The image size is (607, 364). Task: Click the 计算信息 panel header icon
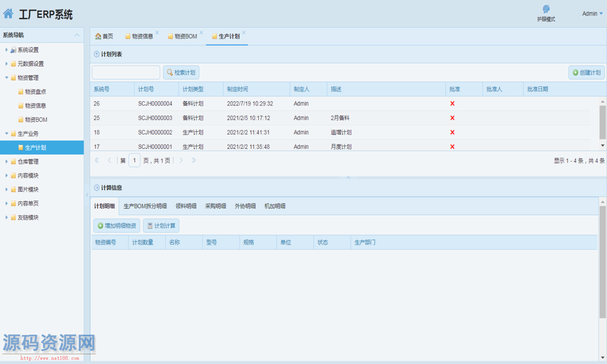click(x=97, y=188)
